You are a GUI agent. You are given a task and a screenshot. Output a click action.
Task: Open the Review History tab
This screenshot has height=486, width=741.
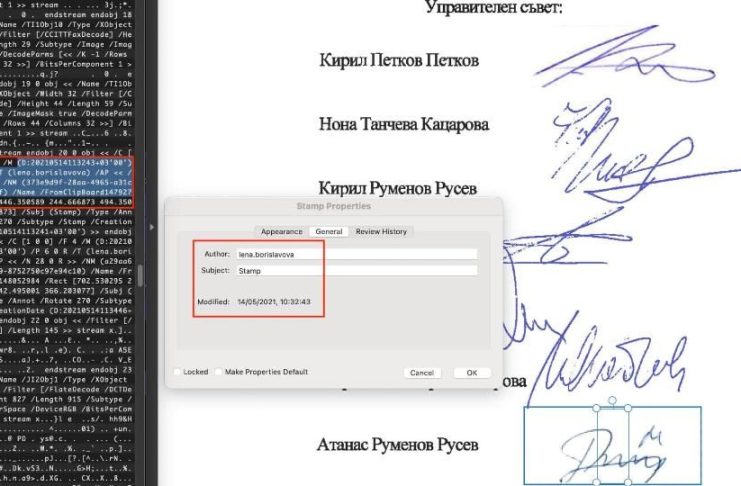pyautogui.click(x=380, y=231)
